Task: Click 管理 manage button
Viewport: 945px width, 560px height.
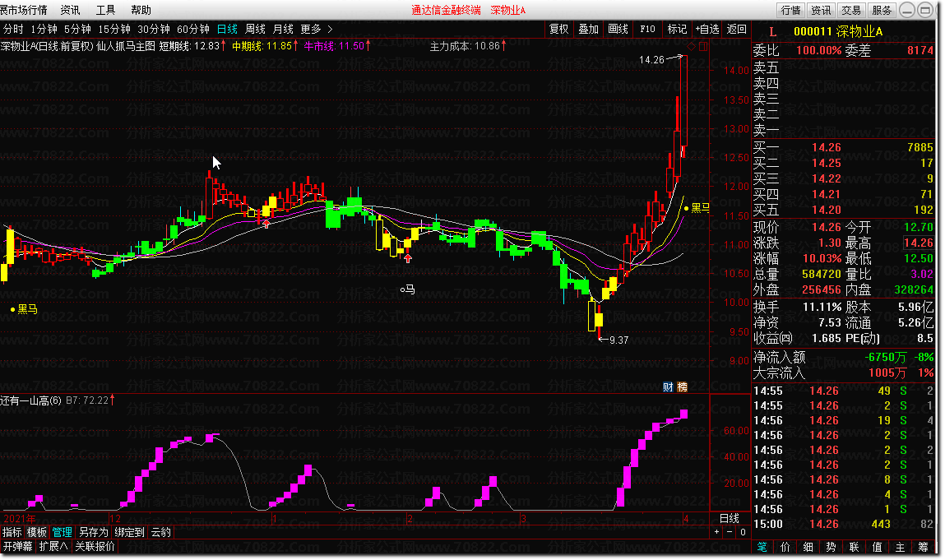Action: (x=62, y=532)
